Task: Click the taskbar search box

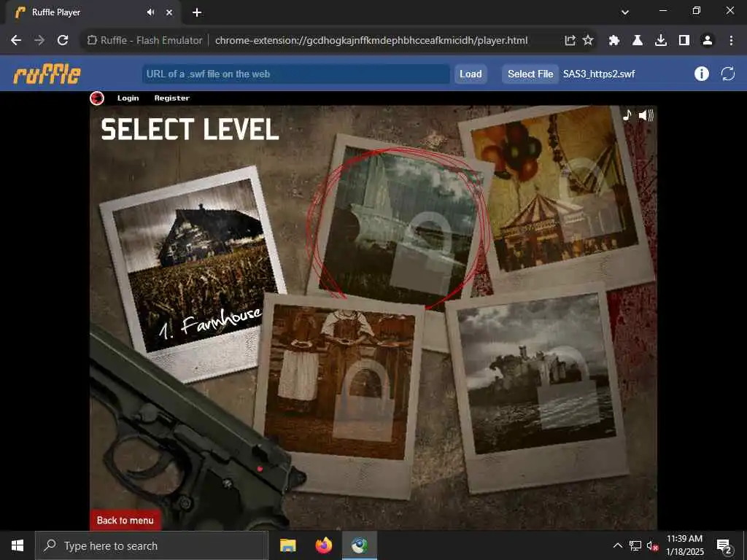Action: point(152,545)
